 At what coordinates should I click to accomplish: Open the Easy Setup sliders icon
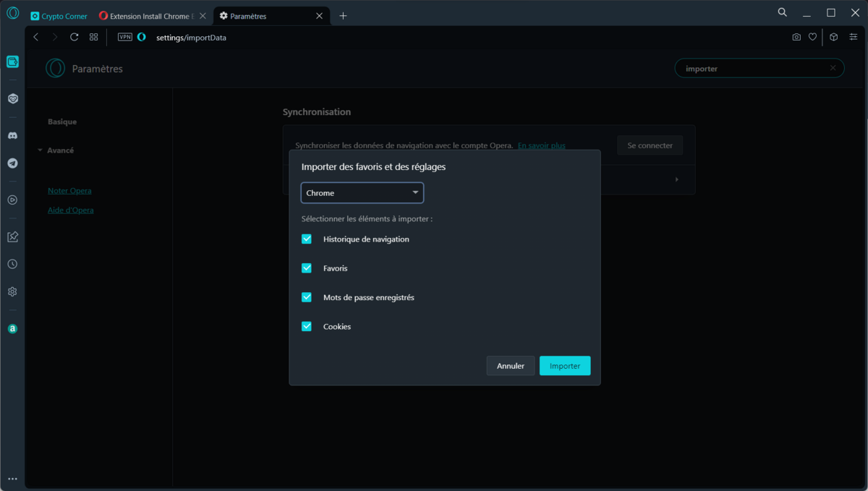click(853, 37)
